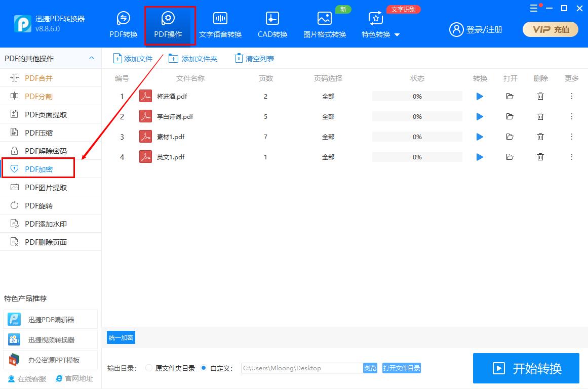Delete 素材1.pdf using its trash icon
This screenshot has height=389, width=588.
pos(540,137)
